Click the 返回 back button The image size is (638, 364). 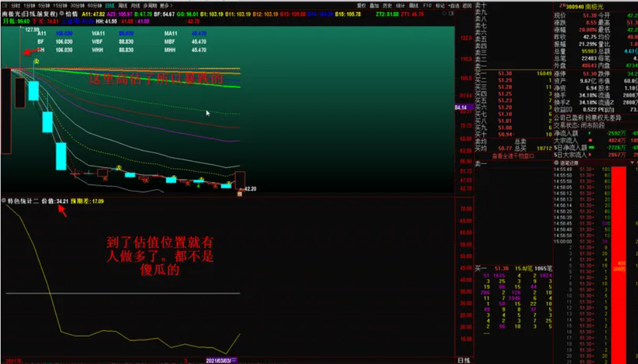[467, 5]
